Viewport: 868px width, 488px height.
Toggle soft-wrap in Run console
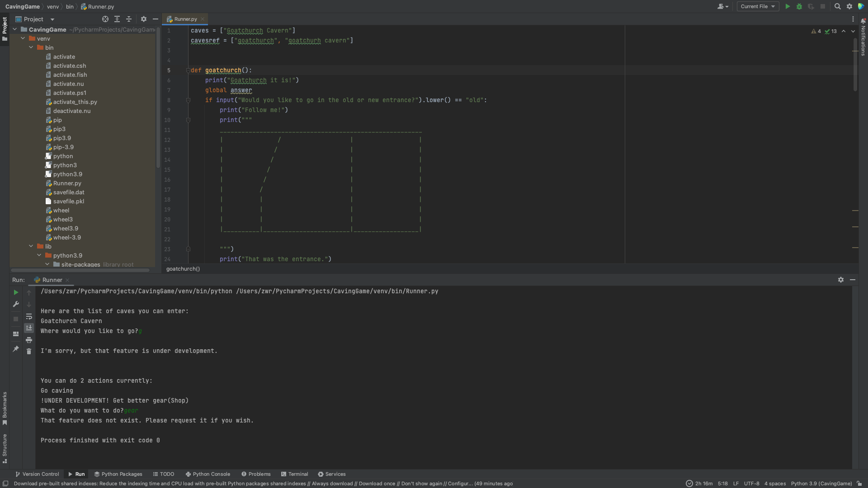29,316
